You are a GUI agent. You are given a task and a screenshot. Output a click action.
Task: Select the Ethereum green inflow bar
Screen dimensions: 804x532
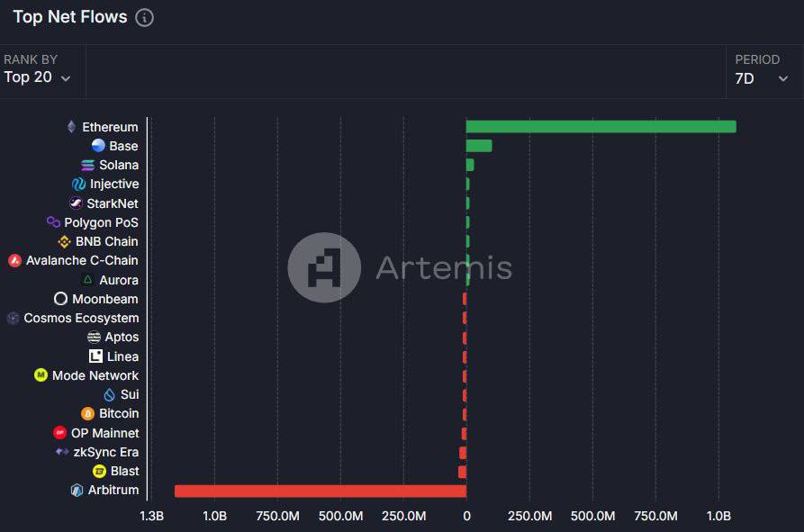tap(601, 127)
